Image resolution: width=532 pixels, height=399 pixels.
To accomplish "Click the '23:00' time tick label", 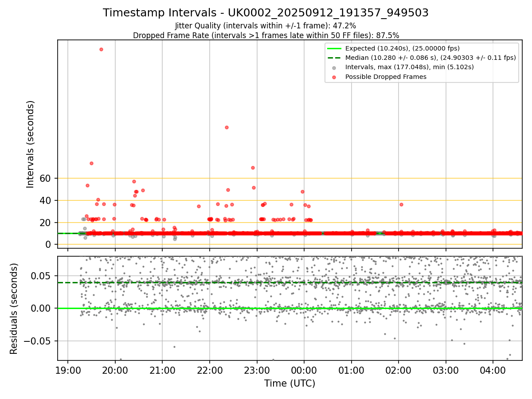I will click(257, 370).
